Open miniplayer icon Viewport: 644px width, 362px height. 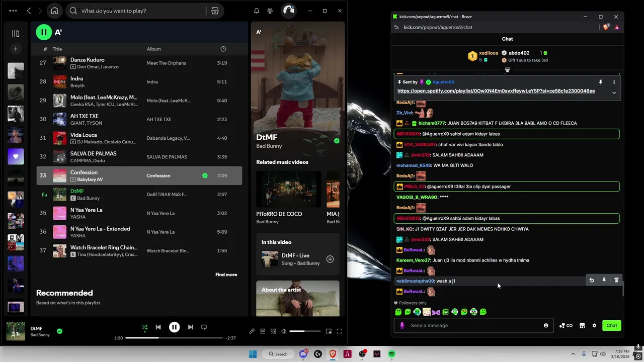(329, 331)
